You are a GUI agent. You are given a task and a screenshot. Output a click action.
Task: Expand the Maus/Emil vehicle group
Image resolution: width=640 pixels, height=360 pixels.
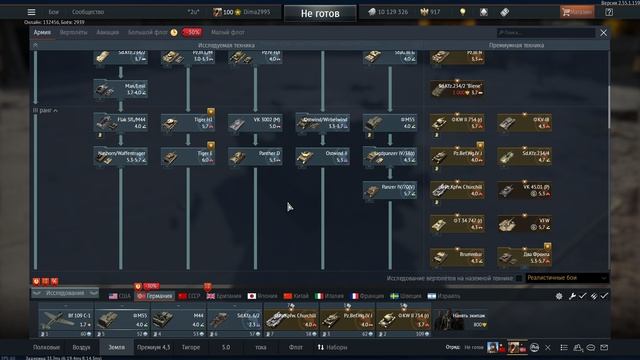coord(120,89)
